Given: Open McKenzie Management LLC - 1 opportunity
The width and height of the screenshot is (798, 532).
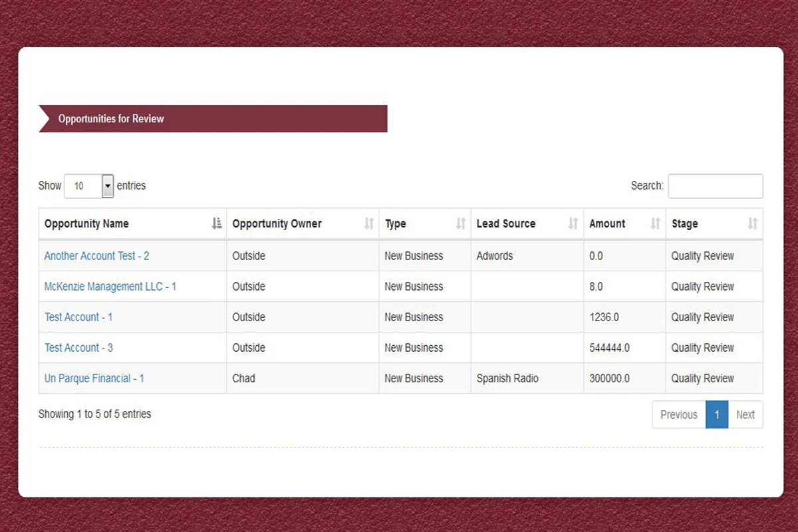Looking at the screenshot, I should (110, 287).
